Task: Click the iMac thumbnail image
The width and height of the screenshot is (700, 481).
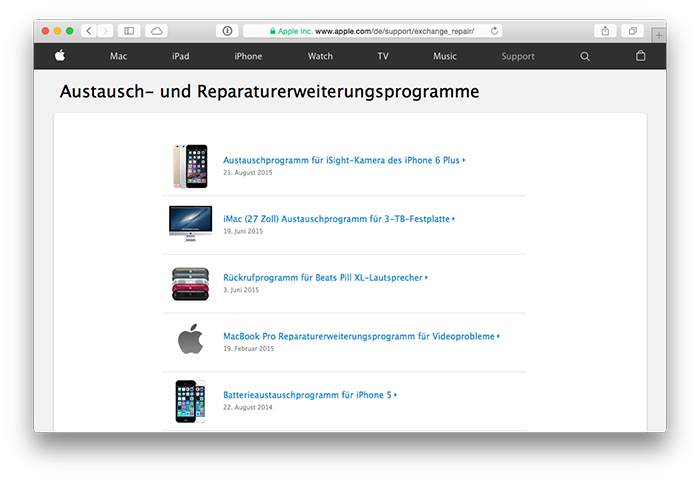Action: tap(191, 223)
